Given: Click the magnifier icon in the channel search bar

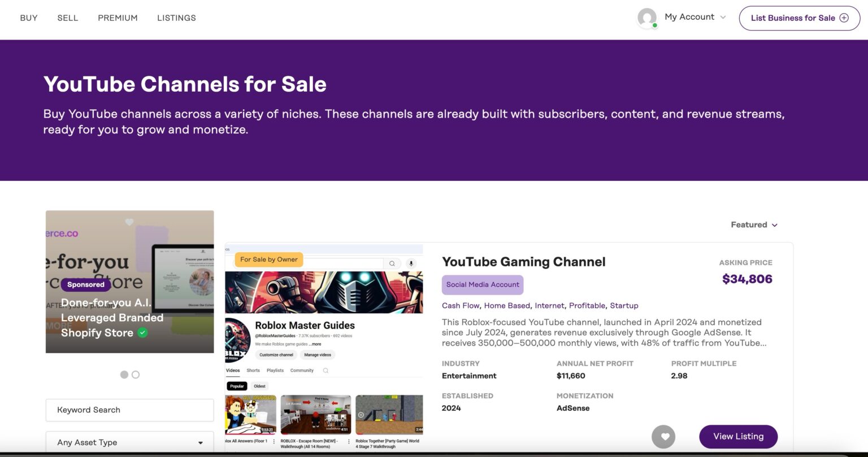Looking at the screenshot, I should [x=392, y=264].
